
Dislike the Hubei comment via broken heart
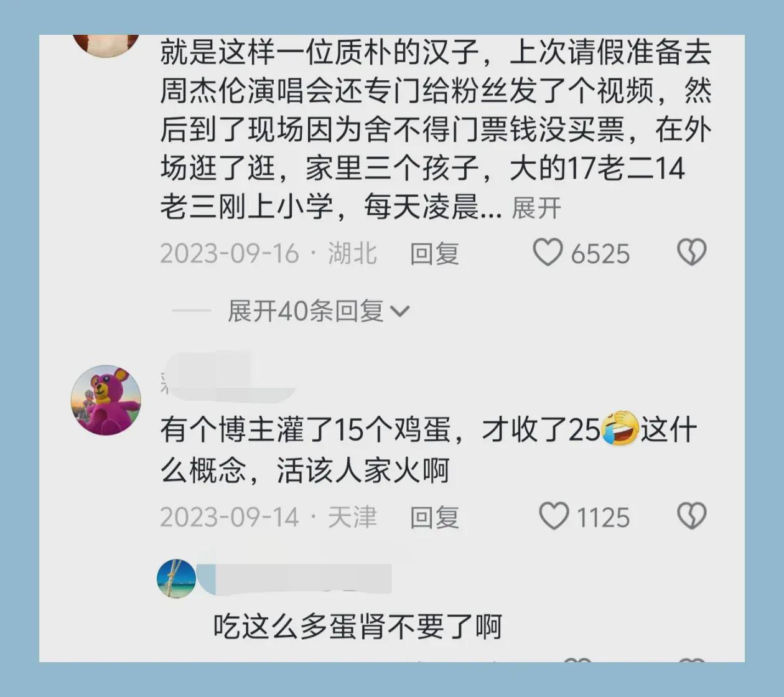tap(691, 253)
